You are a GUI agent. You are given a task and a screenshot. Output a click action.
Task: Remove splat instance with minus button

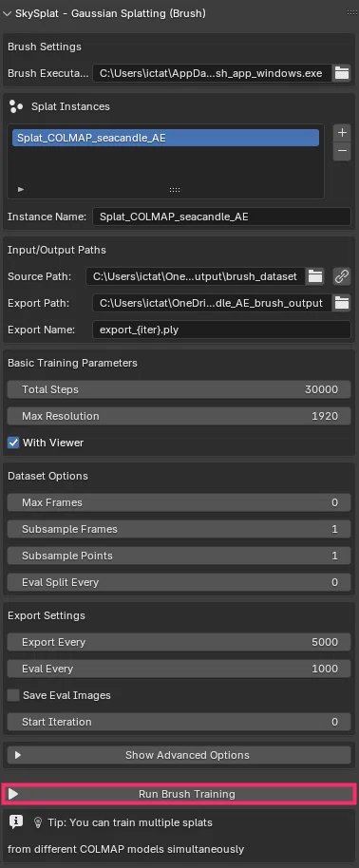tap(342, 151)
